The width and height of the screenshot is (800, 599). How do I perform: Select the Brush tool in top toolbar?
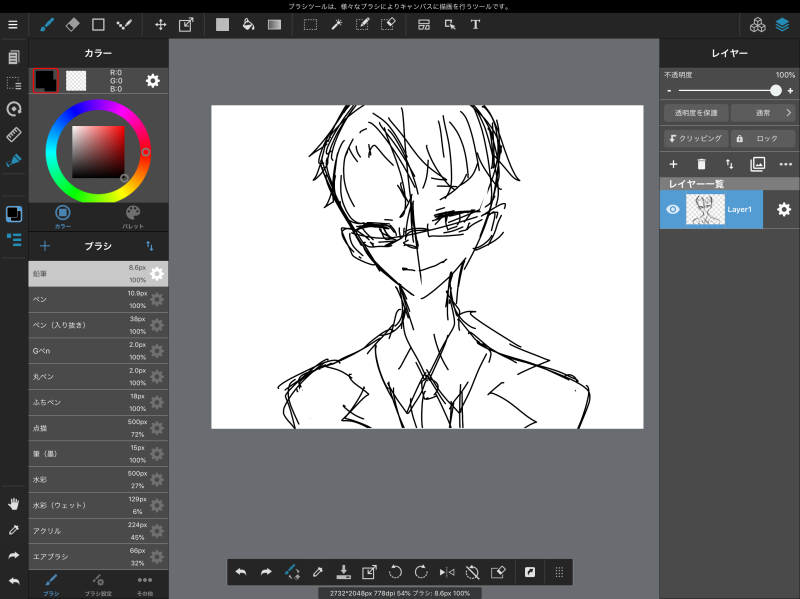pyautogui.click(x=47, y=24)
